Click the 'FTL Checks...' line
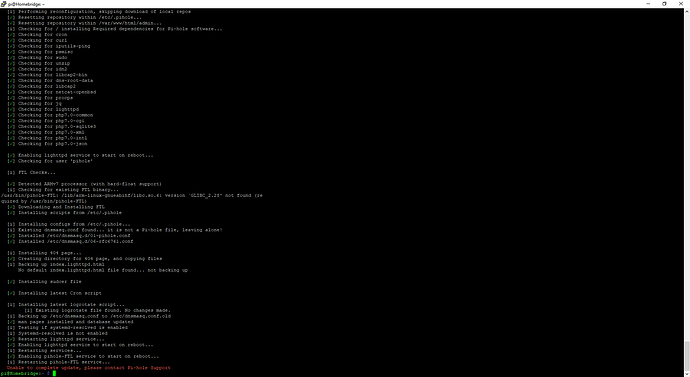690x377 pixels. click(x=31, y=172)
